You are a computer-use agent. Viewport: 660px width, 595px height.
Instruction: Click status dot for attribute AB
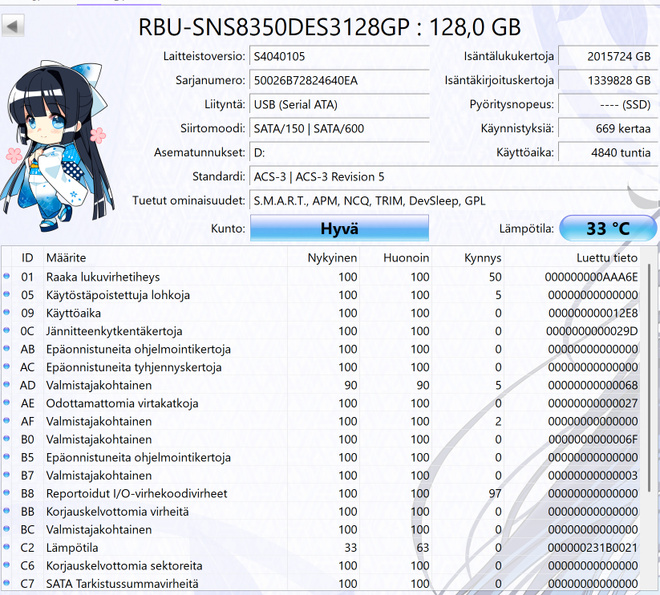click(6, 348)
